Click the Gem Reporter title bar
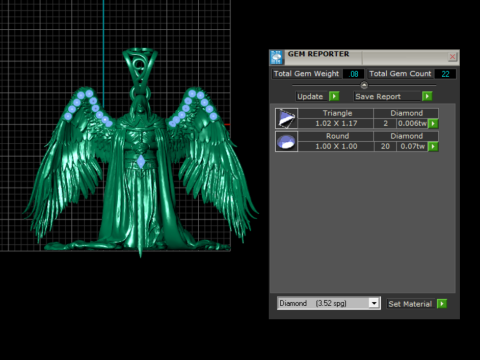Viewport: 480px width, 360px height. 364,57
